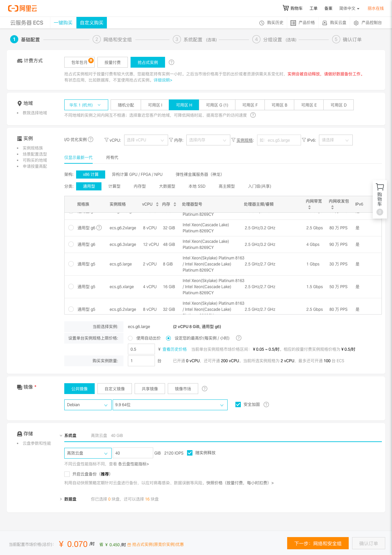Select 计算型 category tab
Image resolution: width=392 pixels, height=555 pixels.
pyautogui.click(x=114, y=186)
